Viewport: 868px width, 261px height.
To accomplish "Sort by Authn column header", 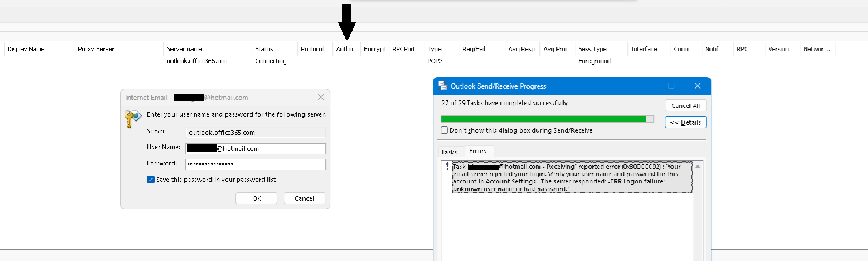I will coord(347,49).
